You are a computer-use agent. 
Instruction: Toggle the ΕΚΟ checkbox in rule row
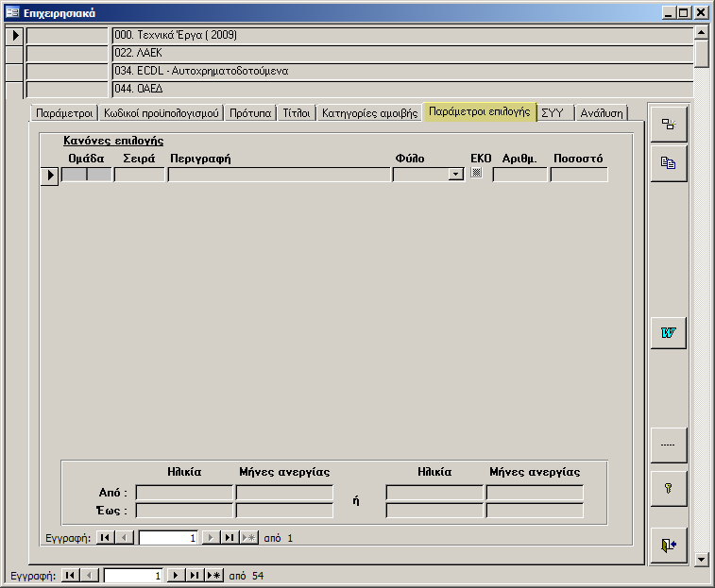point(477,174)
